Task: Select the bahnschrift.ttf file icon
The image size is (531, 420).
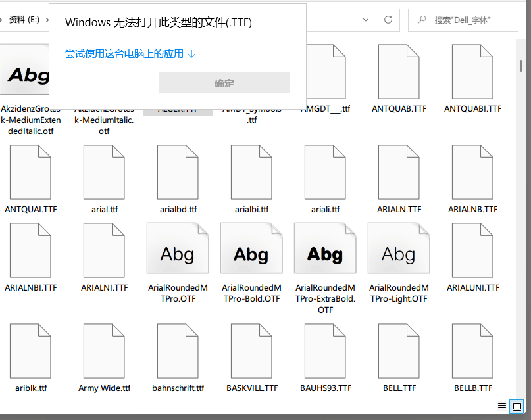Action: 178,351
